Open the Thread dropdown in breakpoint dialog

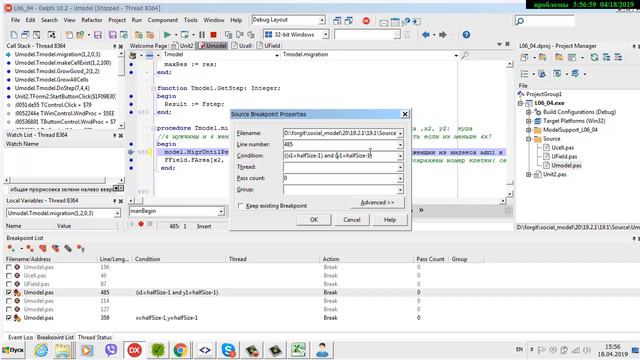pyautogui.click(x=400, y=167)
